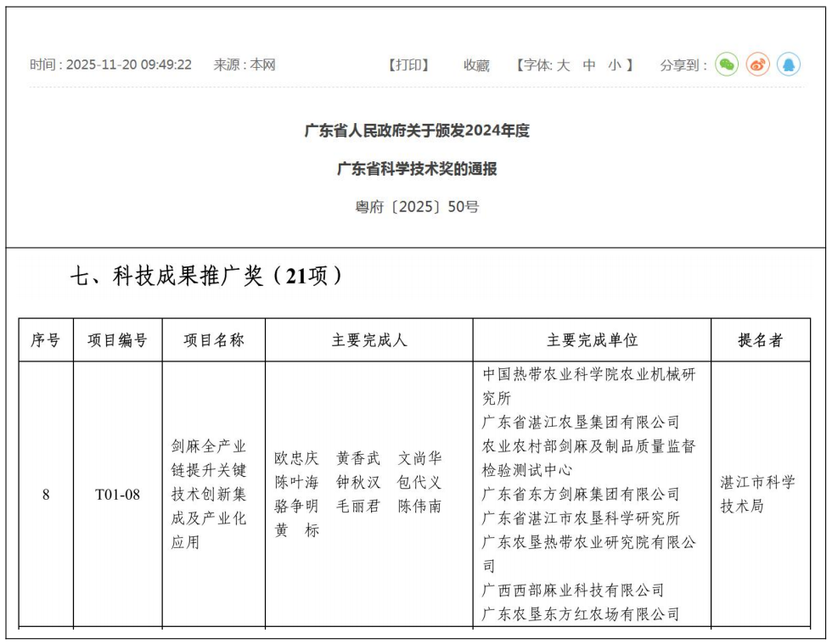Click the document number 粤府〔2025〕50号

(x=416, y=206)
